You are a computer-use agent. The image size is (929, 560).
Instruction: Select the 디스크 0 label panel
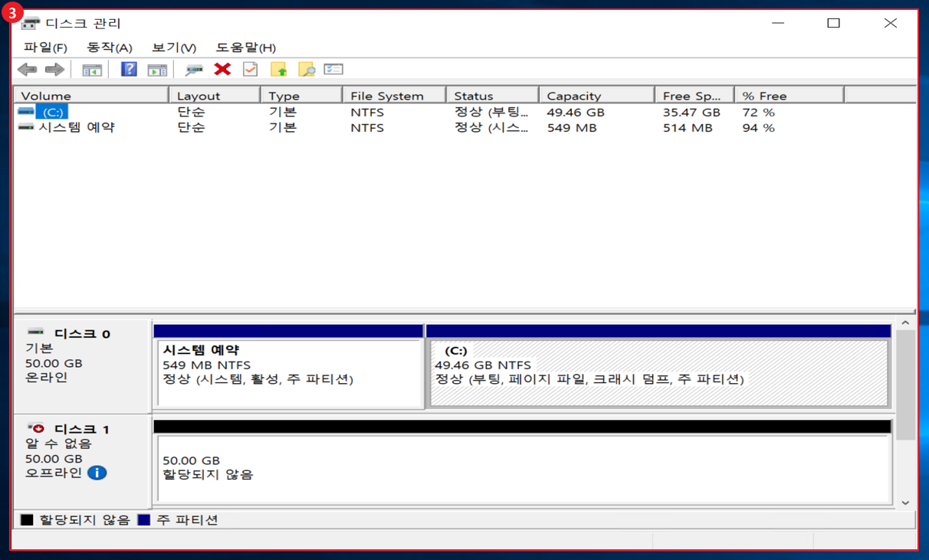click(x=83, y=366)
